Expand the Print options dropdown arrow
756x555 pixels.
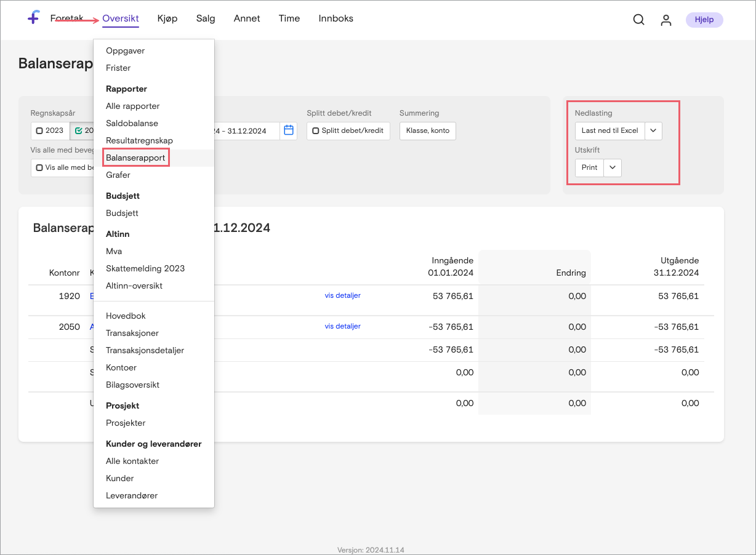point(613,167)
